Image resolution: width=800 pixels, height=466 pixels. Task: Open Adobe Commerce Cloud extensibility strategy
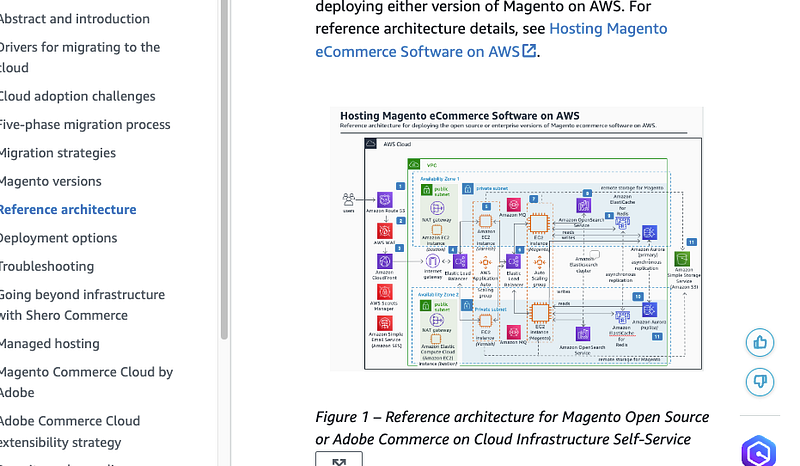(69, 431)
